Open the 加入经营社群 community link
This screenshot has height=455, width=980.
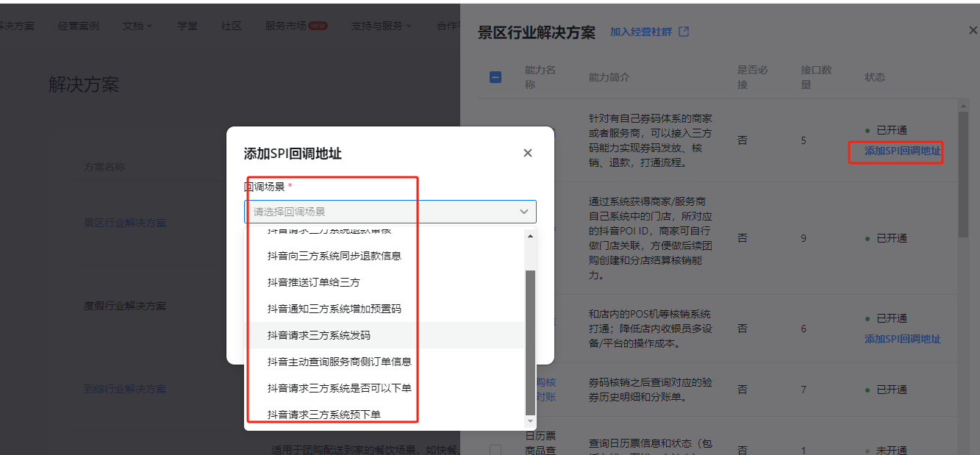642,32
